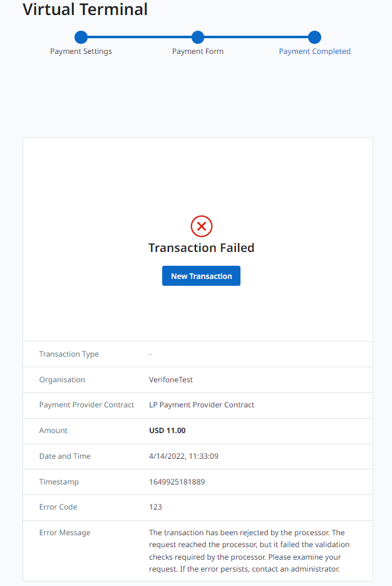Select the Error Code 123
Viewport: 392px width, 586px height.
(152, 506)
